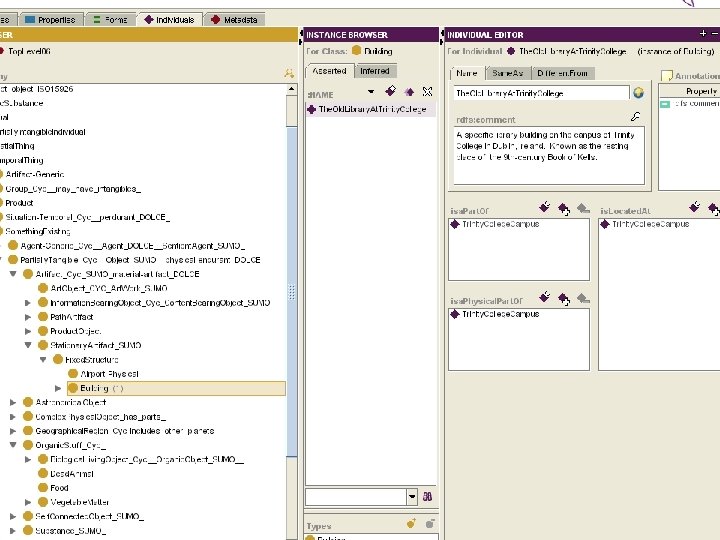The image size is (720, 540).
Task: Click the rdfs:comment wrench edit icon
Action: point(636,117)
